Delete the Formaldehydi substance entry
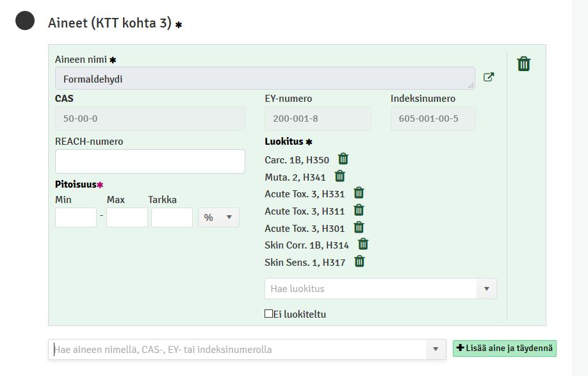This screenshot has width=588, height=376. (x=524, y=63)
